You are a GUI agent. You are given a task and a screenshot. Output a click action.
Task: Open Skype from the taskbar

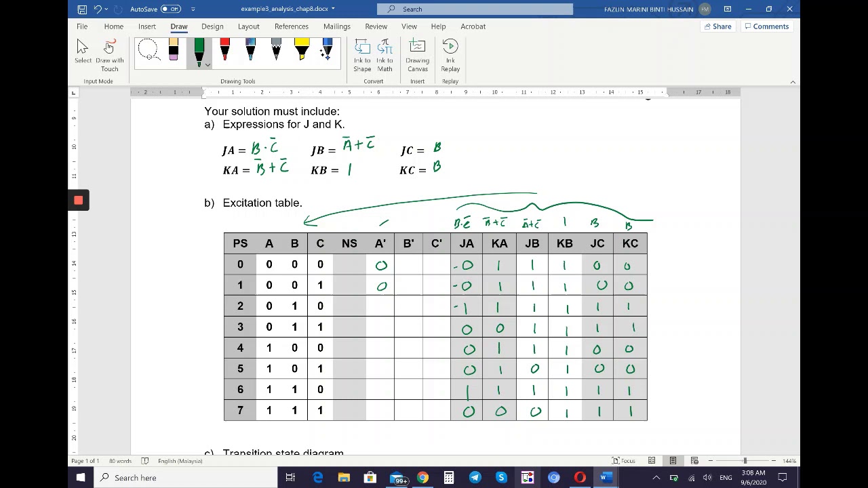(x=501, y=478)
